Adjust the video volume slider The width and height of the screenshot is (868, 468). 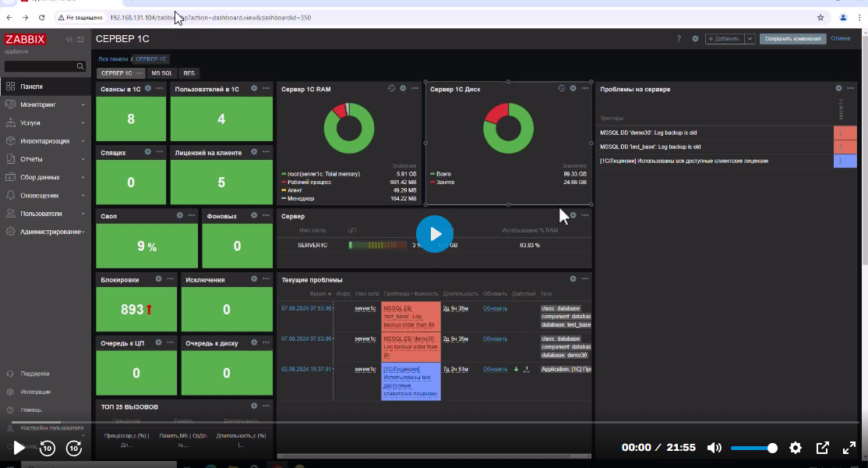753,448
